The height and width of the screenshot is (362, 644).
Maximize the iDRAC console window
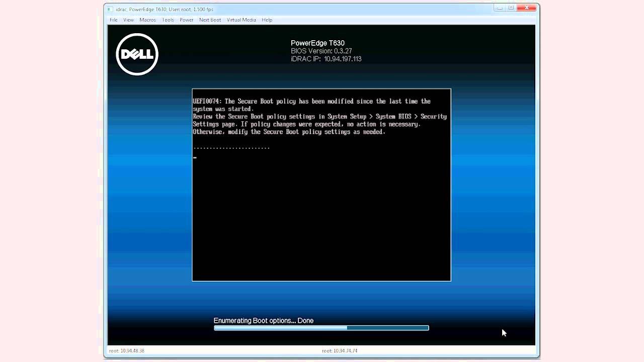click(x=511, y=8)
